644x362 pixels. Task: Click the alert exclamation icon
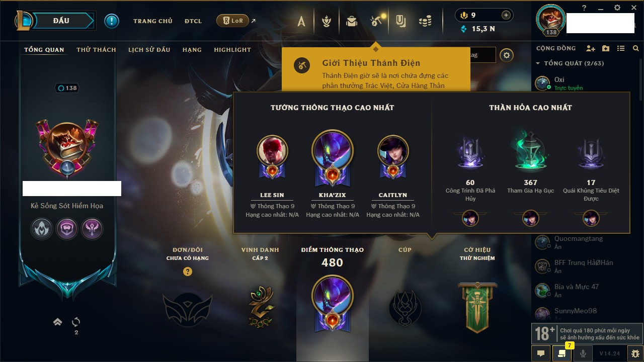coord(112,21)
